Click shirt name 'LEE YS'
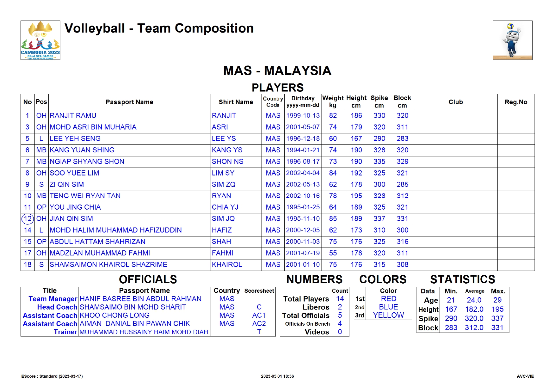The height and width of the screenshot is (392, 555). point(224,138)
